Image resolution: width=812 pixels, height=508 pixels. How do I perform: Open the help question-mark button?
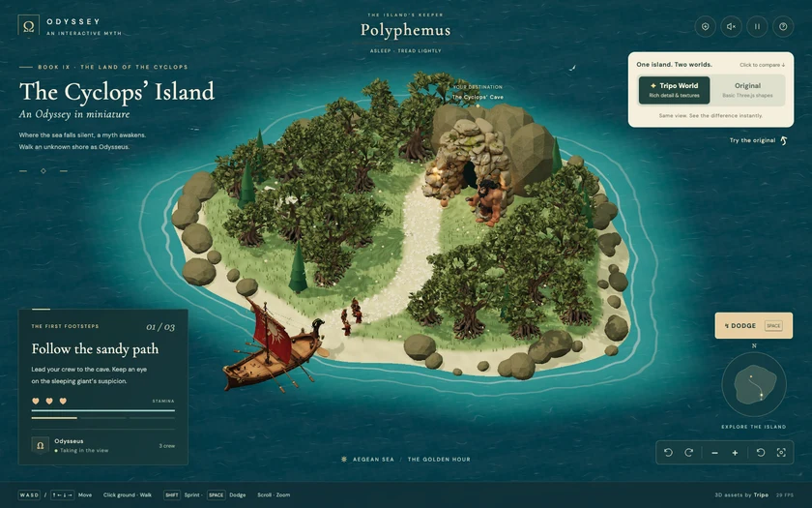783,26
